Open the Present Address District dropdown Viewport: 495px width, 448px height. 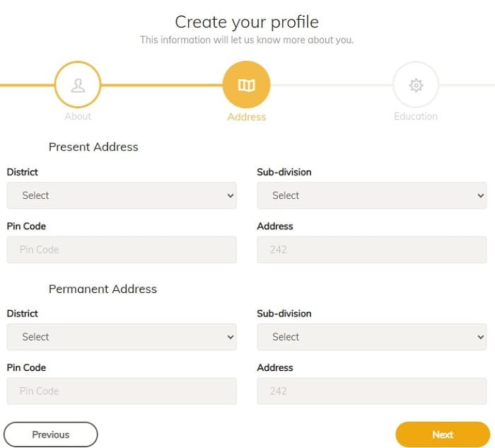click(x=122, y=195)
